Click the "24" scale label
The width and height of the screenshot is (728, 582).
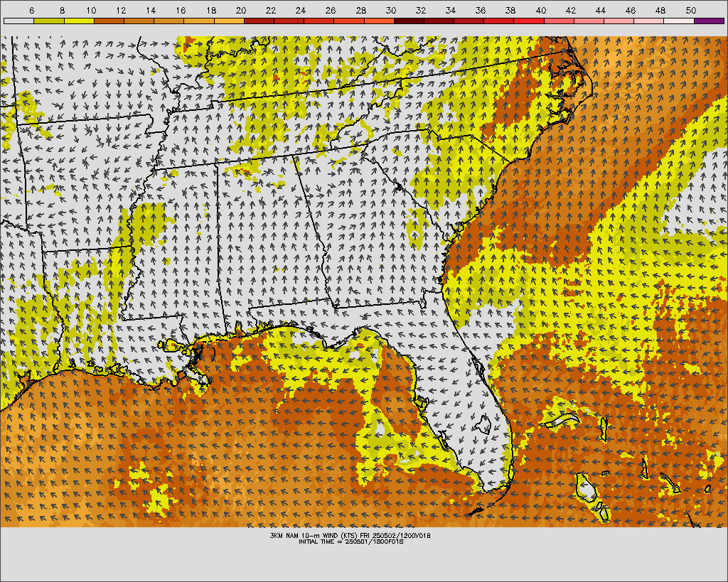pyautogui.click(x=301, y=10)
